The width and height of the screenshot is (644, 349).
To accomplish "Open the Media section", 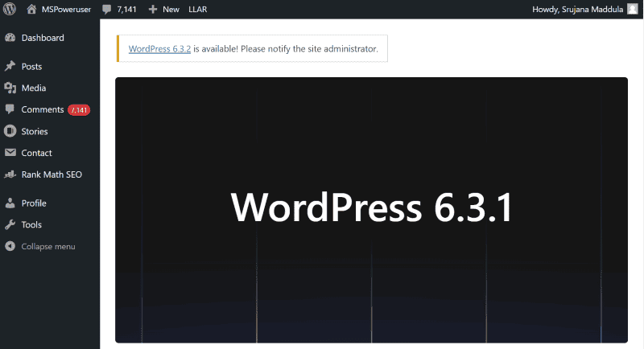I will coord(34,88).
